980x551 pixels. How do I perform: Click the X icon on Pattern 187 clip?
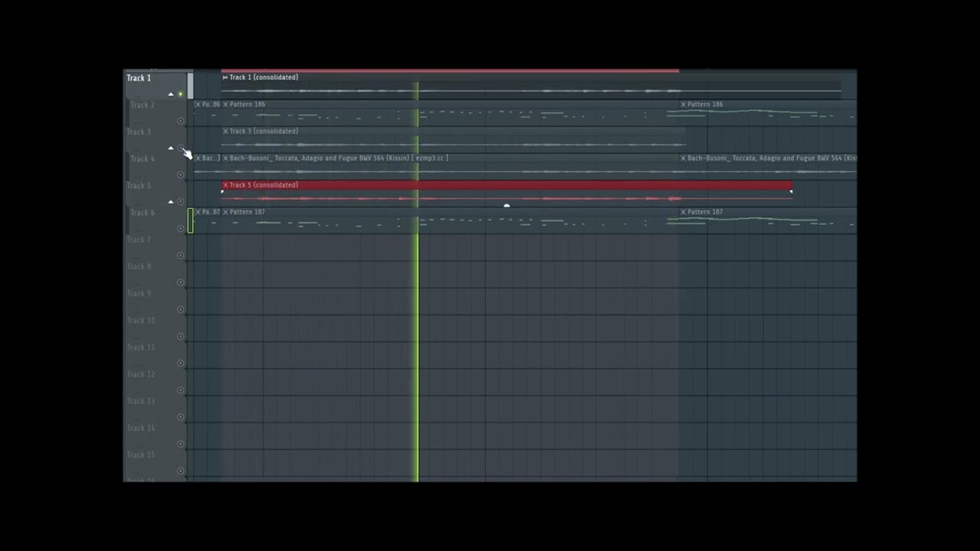click(x=225, y=212)
